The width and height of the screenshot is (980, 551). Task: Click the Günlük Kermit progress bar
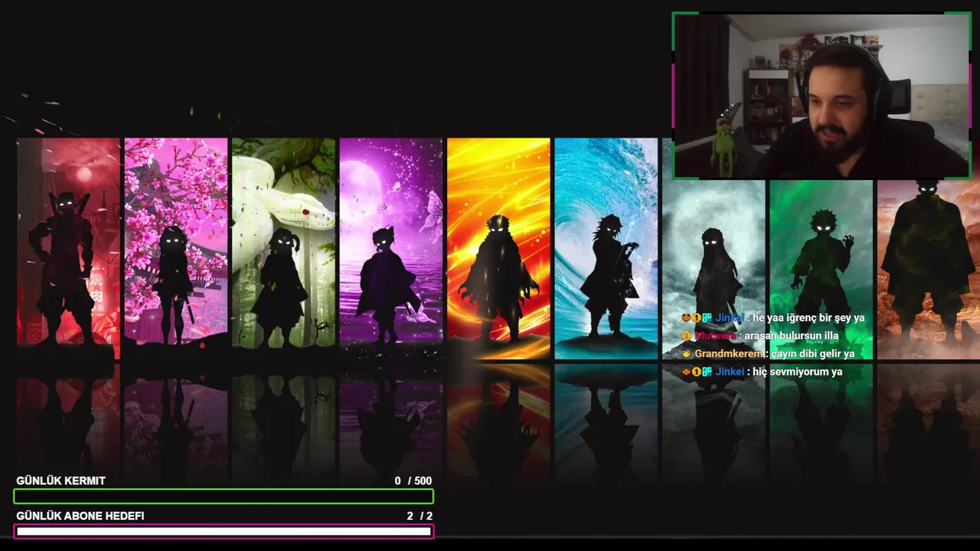[224, 497]
